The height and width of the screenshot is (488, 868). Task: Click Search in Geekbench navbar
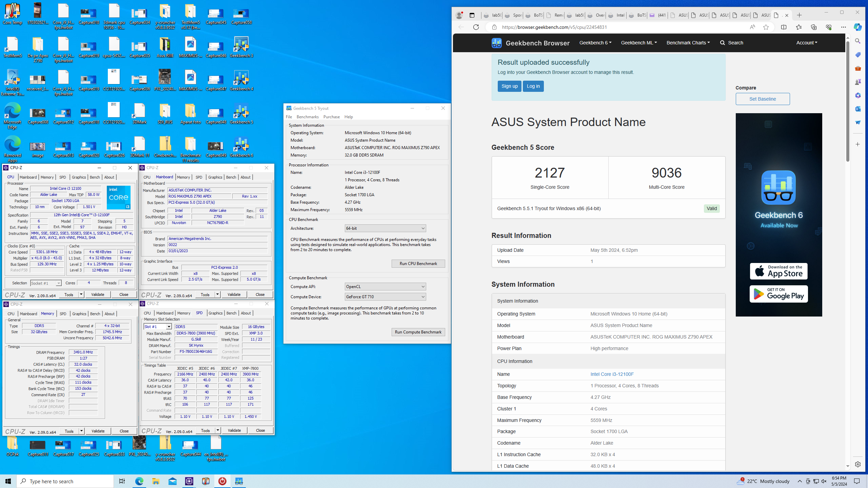732,43
